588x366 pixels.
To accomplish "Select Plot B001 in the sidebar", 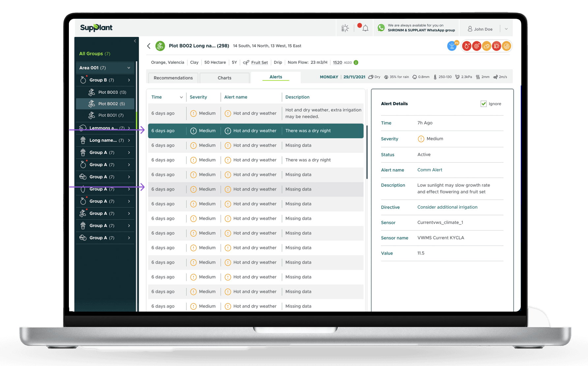I will (x=105, y=115).
